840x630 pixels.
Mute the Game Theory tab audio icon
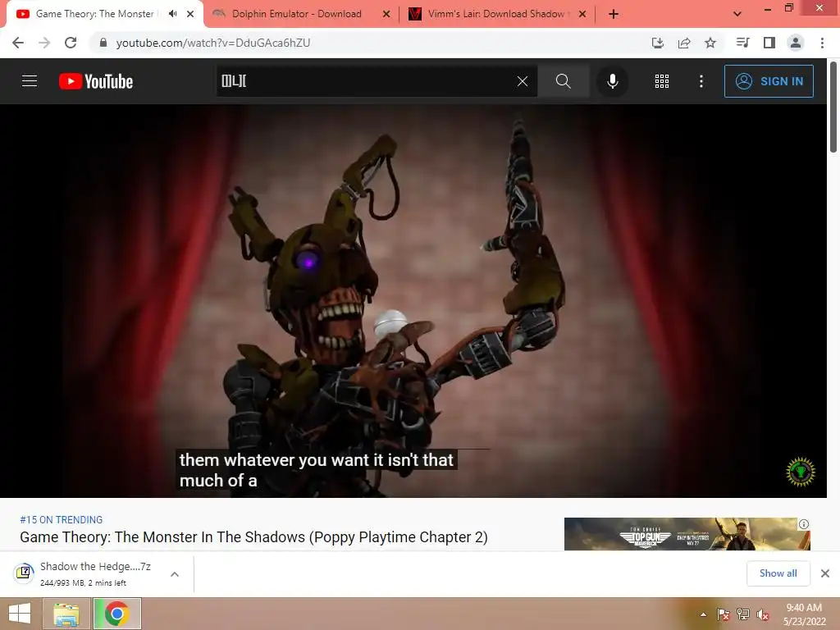pyautogui.click(x=172, y=14)
